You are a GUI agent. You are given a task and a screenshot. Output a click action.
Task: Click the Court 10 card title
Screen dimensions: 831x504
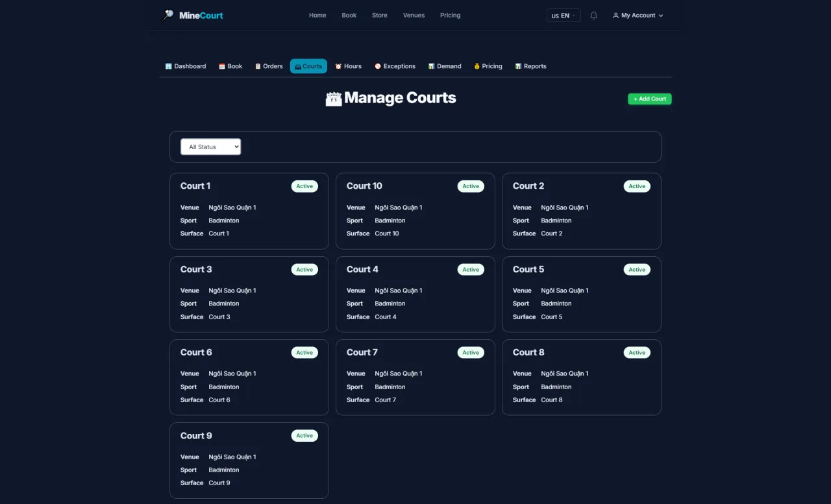(364, 186)
